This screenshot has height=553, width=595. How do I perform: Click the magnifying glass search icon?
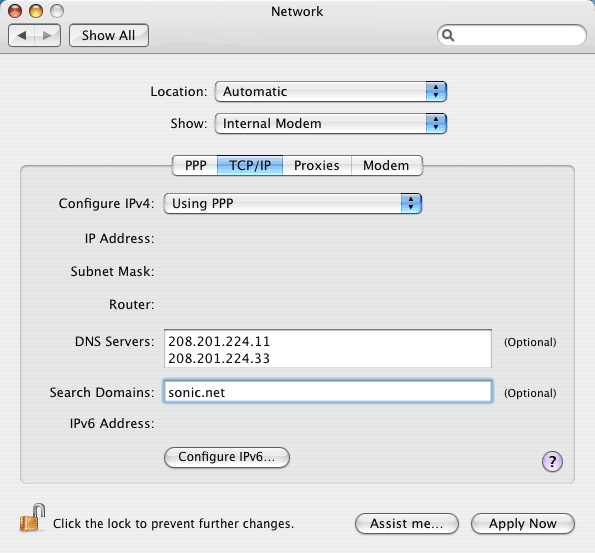448,35
